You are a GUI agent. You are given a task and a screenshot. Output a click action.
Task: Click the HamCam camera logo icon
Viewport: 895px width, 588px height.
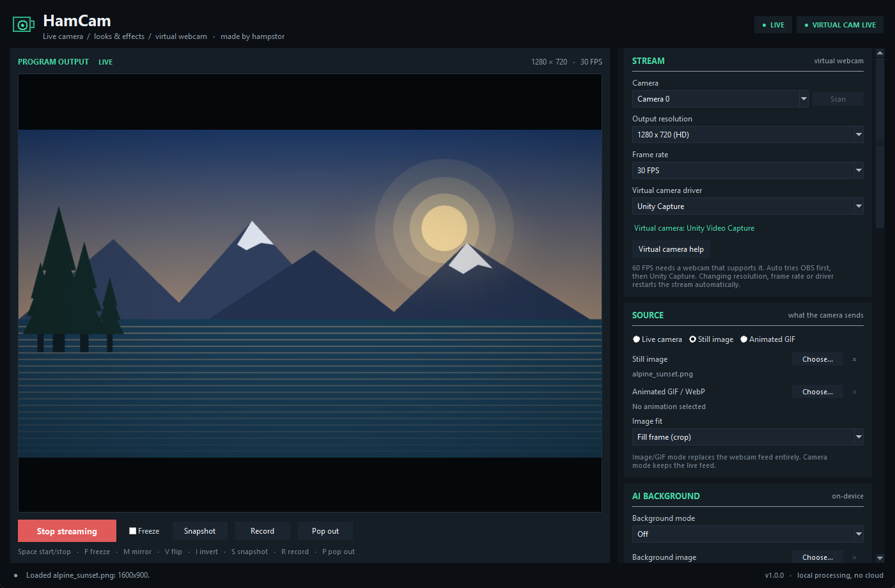point(23,25)
